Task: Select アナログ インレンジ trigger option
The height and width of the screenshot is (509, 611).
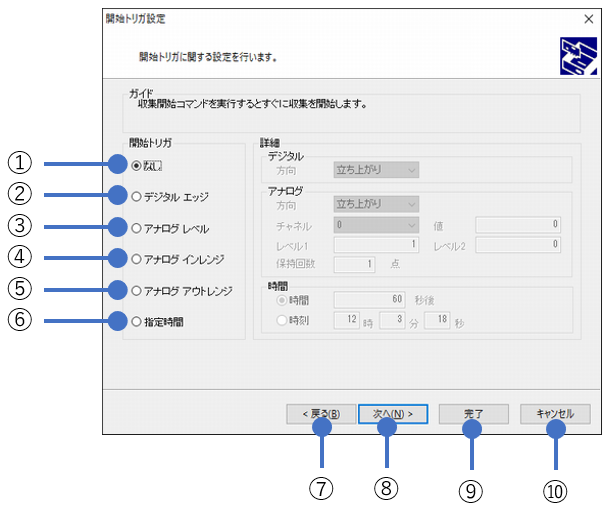Action: (136, 259)
